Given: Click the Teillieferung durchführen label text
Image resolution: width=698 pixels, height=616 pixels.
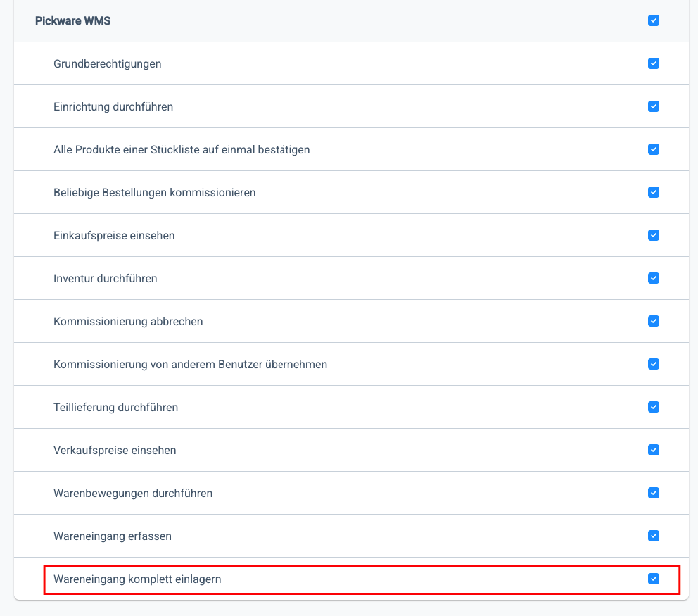Looking at the screenshot, I should coord(115,408).
